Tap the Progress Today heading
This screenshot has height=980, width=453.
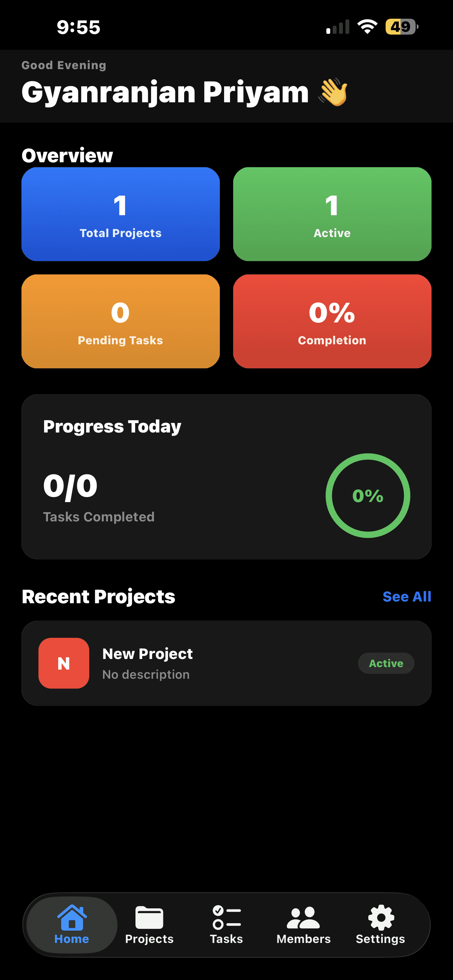[x=112, y=427]
